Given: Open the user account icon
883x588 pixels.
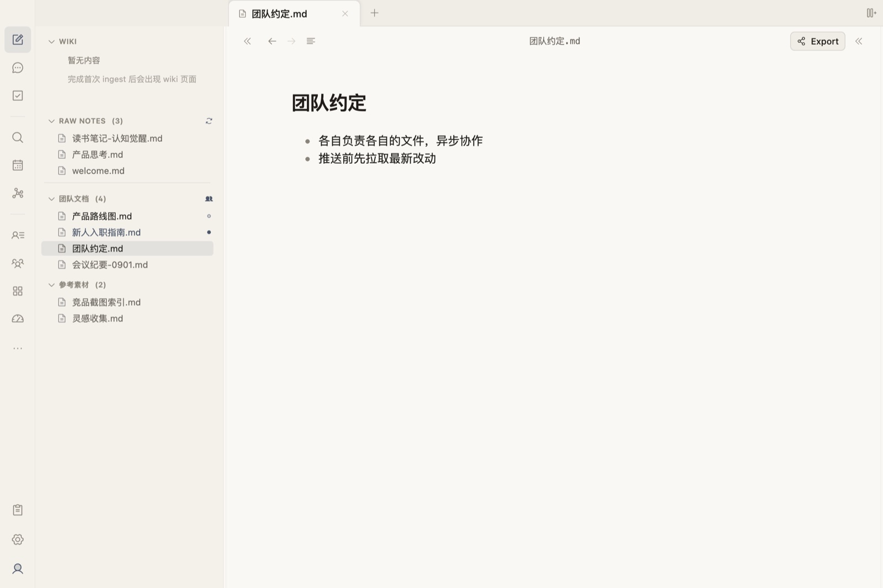Looking at the screenshot, I should pos(18,569).
